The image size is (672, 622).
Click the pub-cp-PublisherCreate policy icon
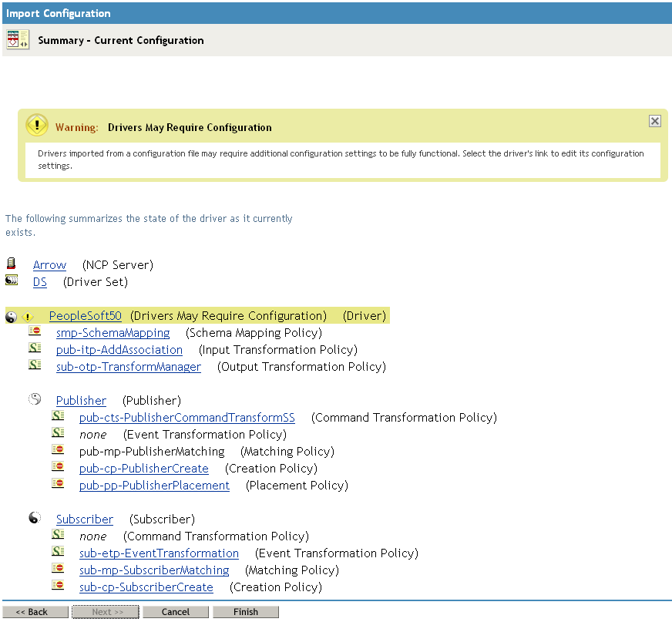pyautogui.click(x=58, y=468)
